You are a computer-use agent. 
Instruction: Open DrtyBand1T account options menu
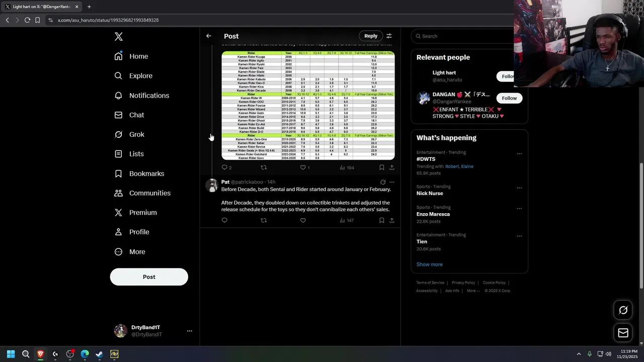[x=190, y=331]
